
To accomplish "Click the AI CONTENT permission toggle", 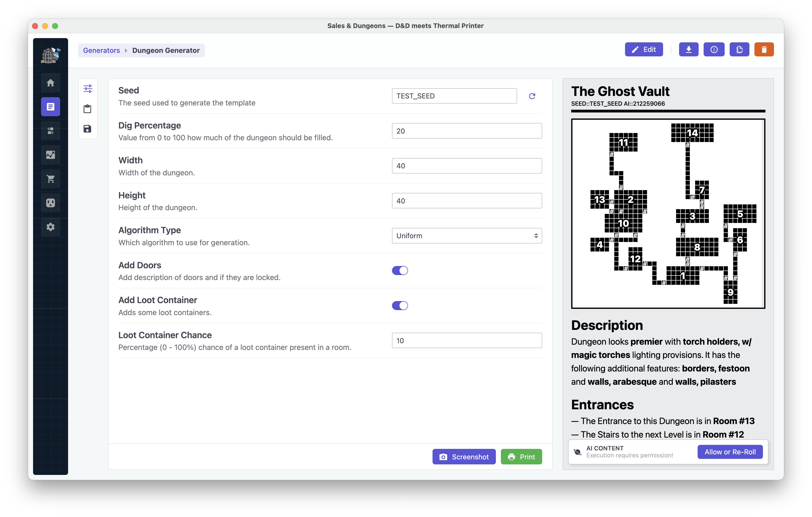I will 730,452.
